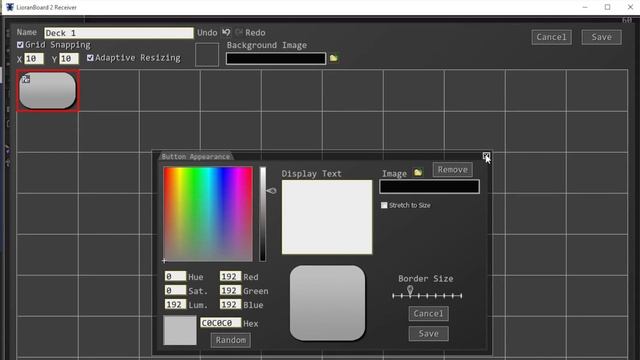Viewport: 640px width, 360px height.
Task: Click the Image path field in dialog
Action: click(429, 187)
